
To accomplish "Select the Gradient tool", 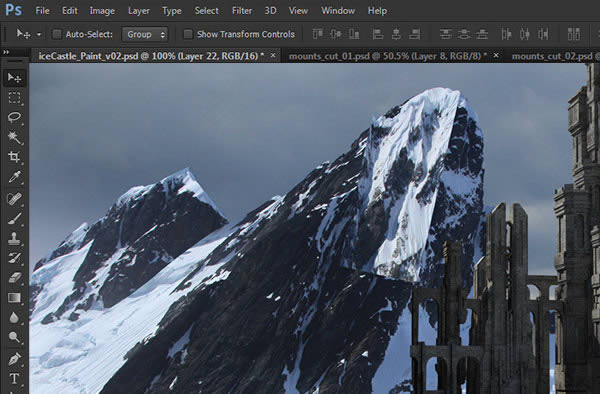I will coord(15,298).
